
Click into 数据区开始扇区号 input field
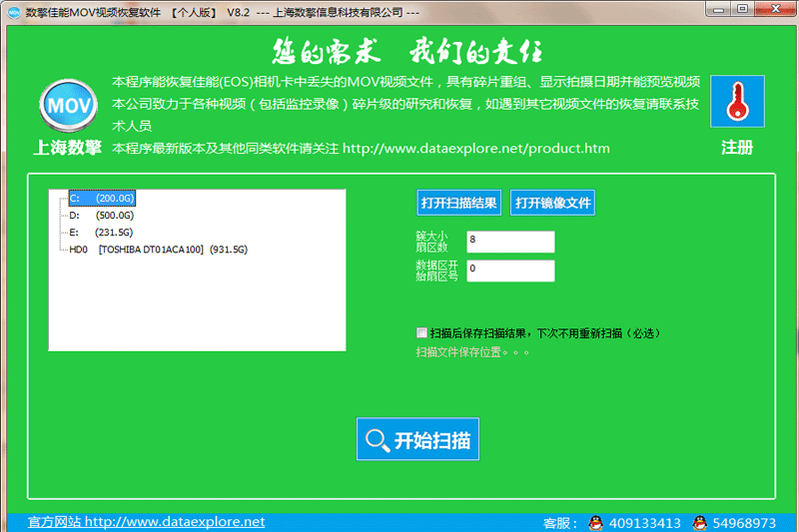(x=510, y=270)
